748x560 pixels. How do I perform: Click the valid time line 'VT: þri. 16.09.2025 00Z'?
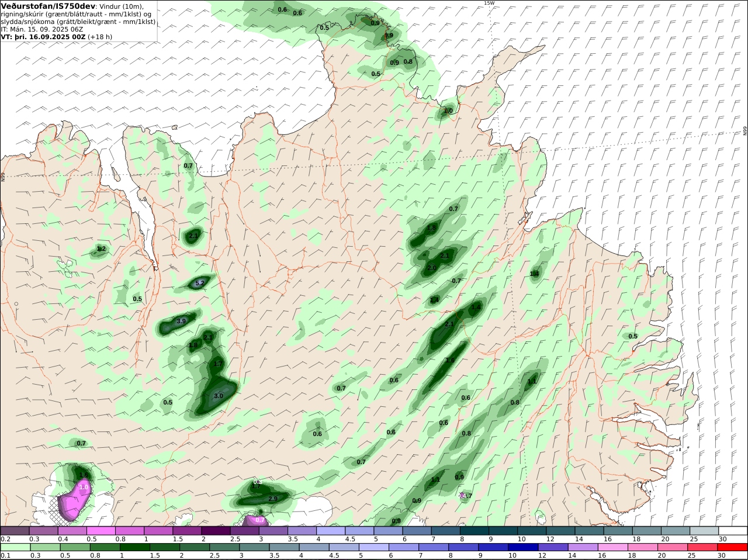43,36
